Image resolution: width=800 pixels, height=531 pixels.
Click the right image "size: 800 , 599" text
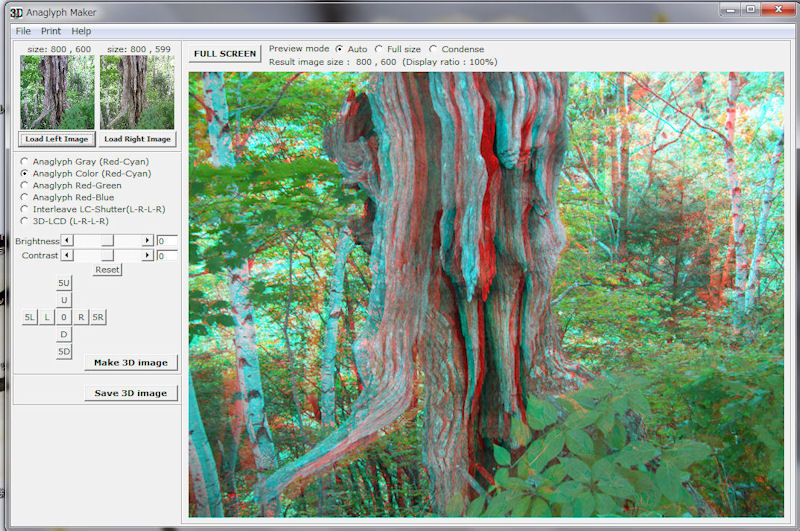(x=139, y=49)
